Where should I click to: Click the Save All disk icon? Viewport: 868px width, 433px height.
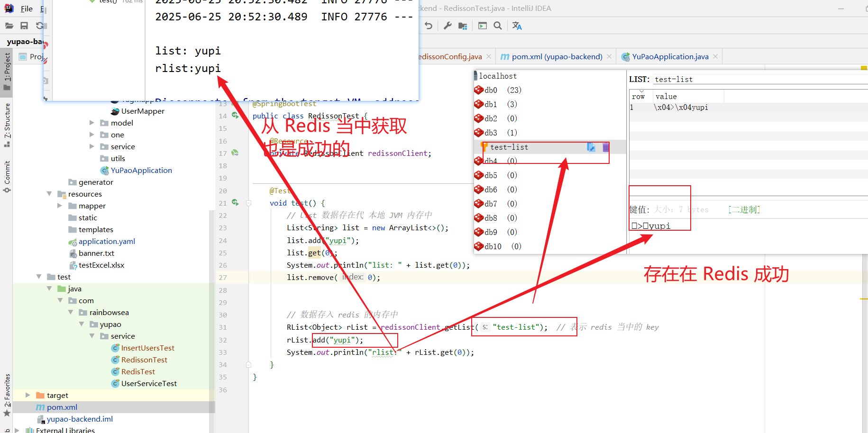pyautogui.click(x=24, y=26)
